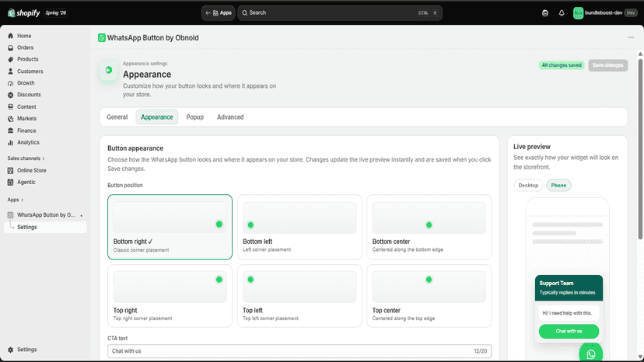The height and width of the screenshot is (362, 644).
Task: Click the Content icon
Action: [x=11, y=106]
